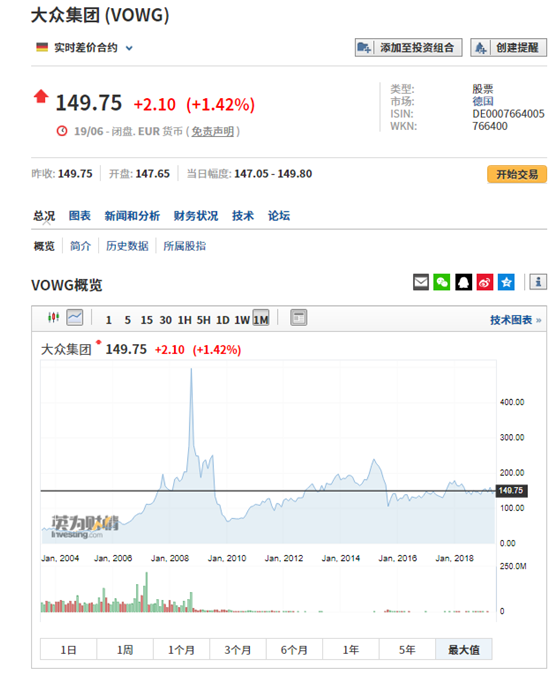
Task: Open the 免责声明 link
Action: (212, 131)
